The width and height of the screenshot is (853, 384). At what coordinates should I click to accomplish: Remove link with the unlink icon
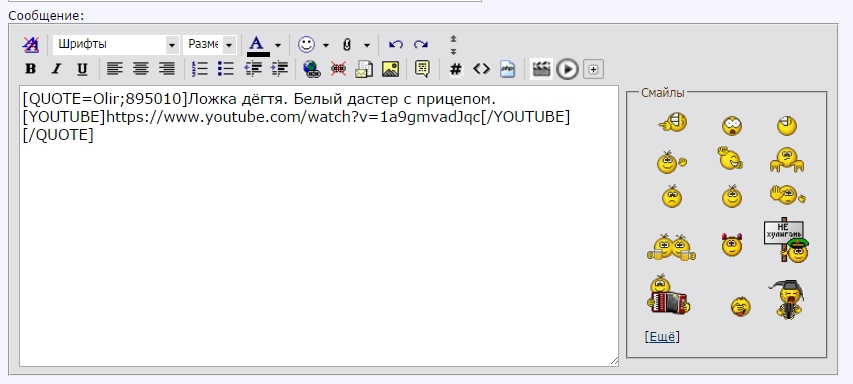338,69
